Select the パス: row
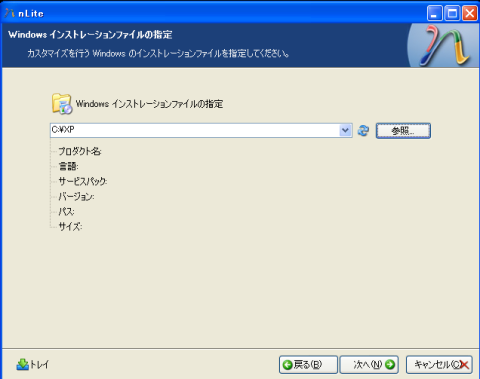The height and width of the screenshot is (379, 480). (66, 212)
